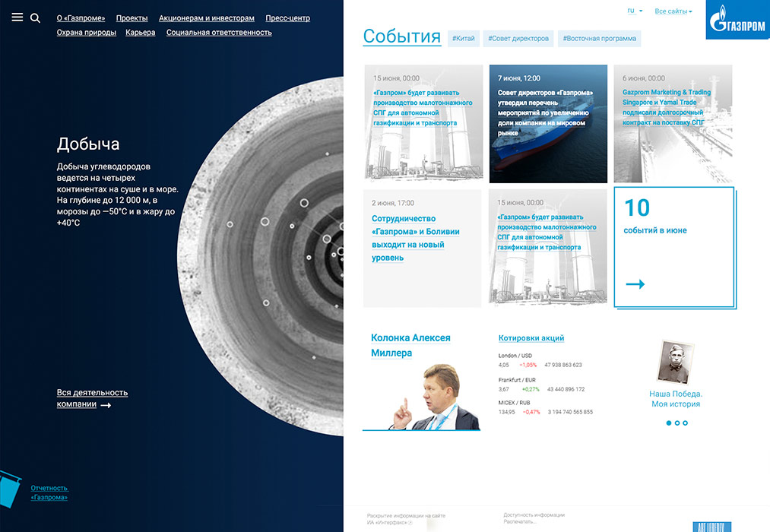
Task: Open 'Отчетность «Газпрома»' link
Action: 49,492
